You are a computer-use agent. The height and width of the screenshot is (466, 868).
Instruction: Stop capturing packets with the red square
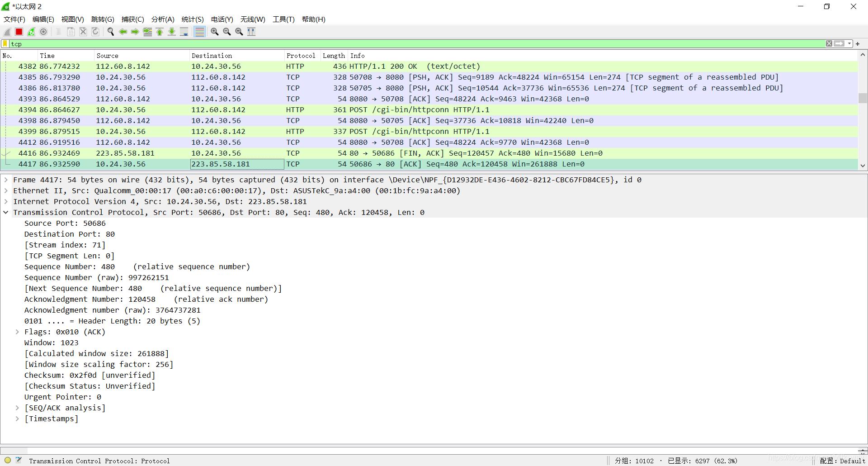tap(19, 32)
